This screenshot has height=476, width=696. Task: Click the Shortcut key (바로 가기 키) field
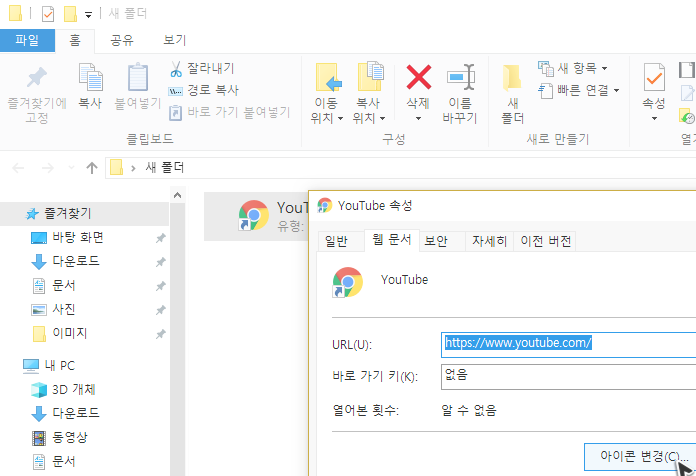point(569,377)
